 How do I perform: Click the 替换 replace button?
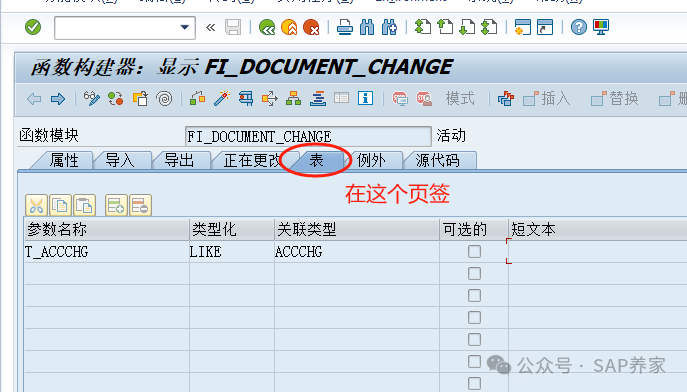[615, 99]
